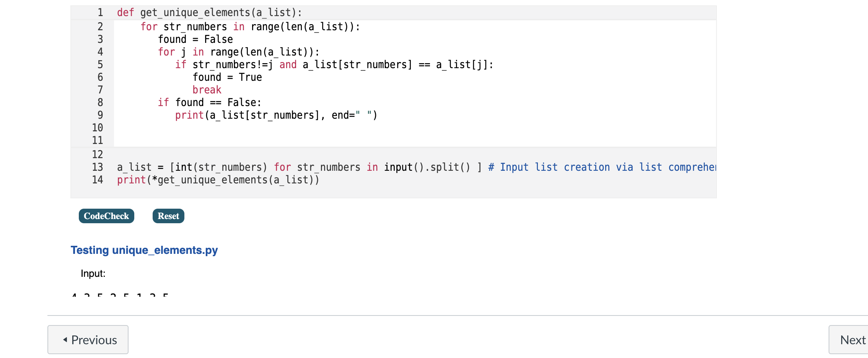Click the if found == False line
The image size is (868, 358).
(x=210, y=102)
